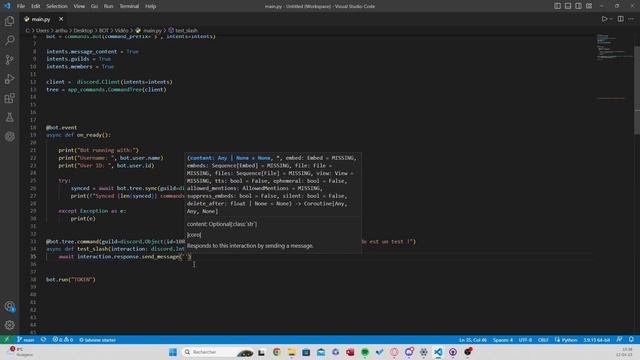Click the Windows Start button in taskbar
640x360 pixels.
coord(173,352)
